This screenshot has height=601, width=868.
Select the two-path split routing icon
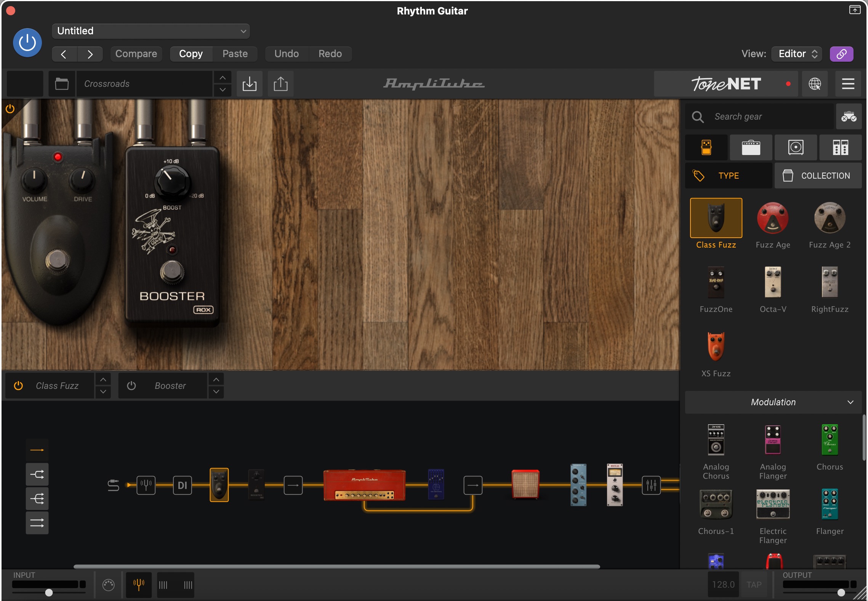coord(37,475)
